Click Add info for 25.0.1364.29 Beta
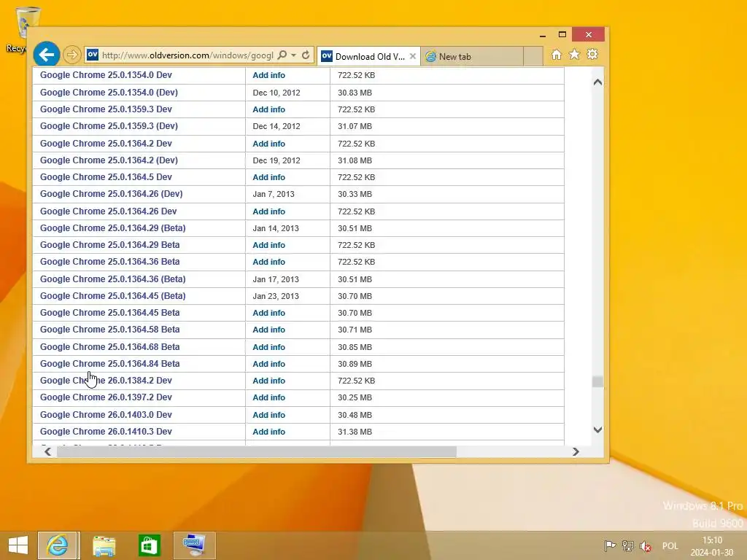This screenshot has height=560, width=747. tap(268, 245)
